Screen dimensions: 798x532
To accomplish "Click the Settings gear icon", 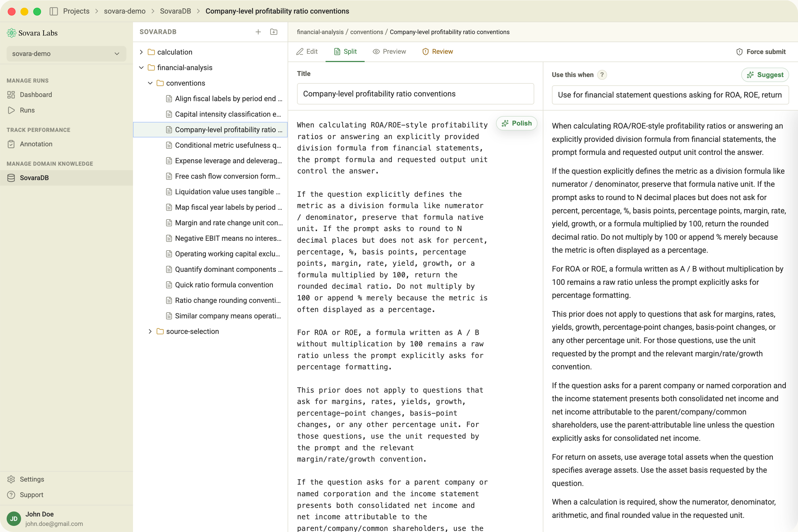I will coord(11,479).
